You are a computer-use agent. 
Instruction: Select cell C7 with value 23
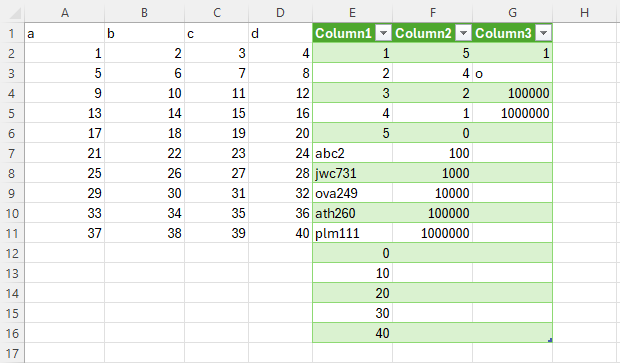217,153
